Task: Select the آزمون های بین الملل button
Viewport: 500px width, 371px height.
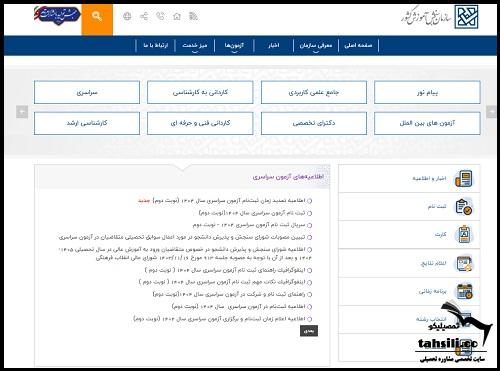Action: (427, 123)
